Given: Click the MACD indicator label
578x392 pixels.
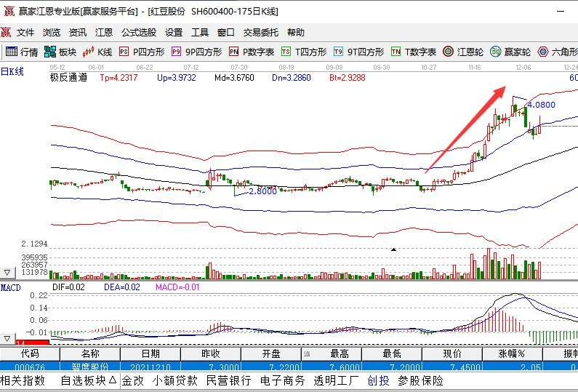Looking at the screenshot, I should pyautogui.click(x=11, y=288).
